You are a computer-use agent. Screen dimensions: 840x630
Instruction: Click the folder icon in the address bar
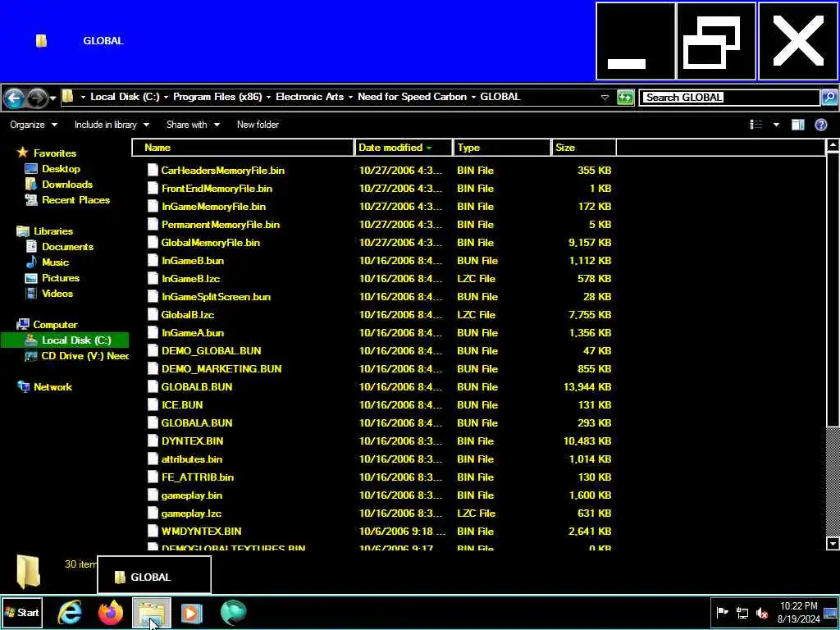click(x=68, y=97)
